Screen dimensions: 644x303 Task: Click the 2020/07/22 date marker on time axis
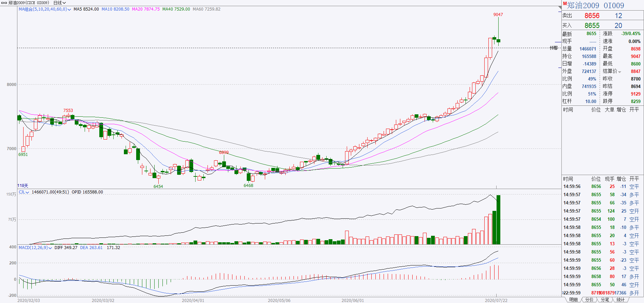[x=496, y=301]
